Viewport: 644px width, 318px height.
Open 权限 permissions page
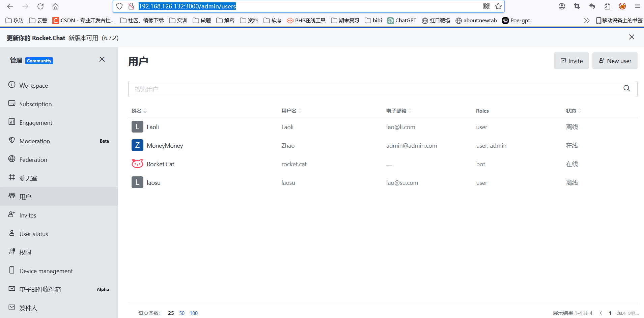tap(59, 252)
